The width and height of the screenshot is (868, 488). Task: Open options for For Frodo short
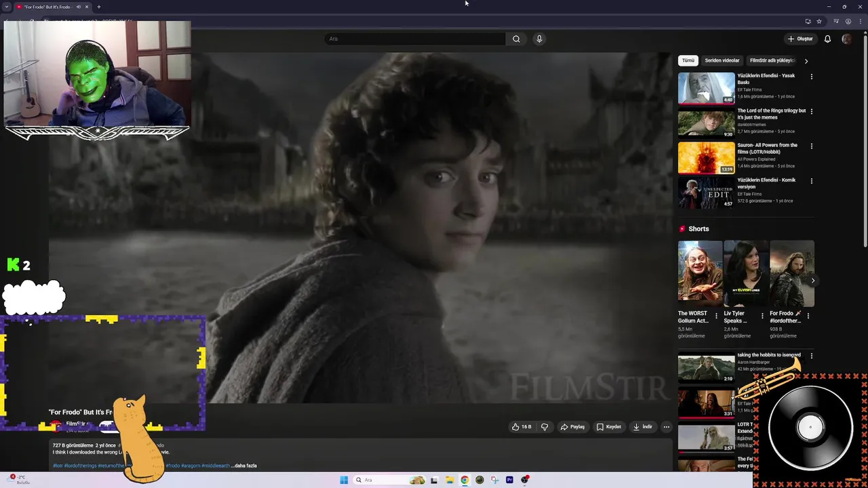(x=808, y=316)
